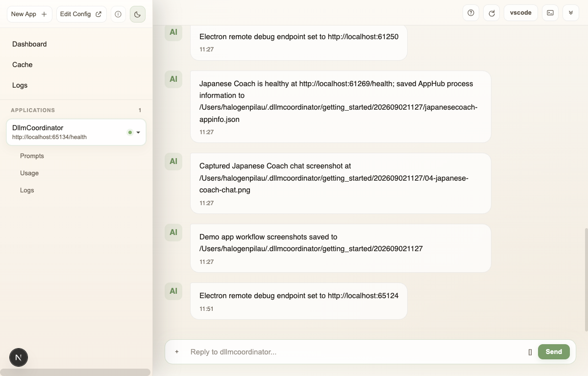Click AI avatar beside localhost:65124 endpoint message
Screen dimensions: 588x376
coord(173,291)
